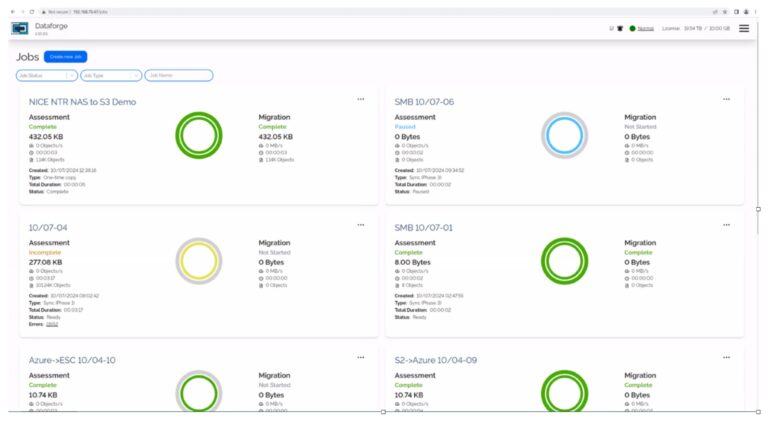Click the NICE NTR NAS to S3 Demo title
The image size is (768, 423).
82,102
